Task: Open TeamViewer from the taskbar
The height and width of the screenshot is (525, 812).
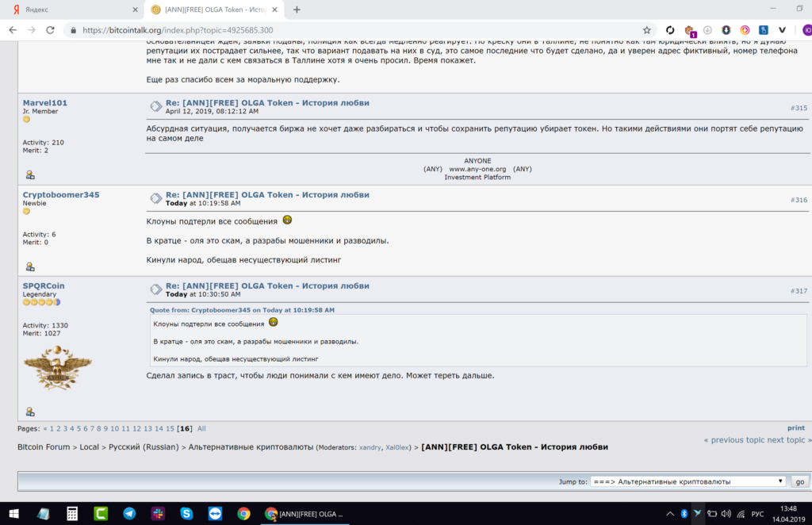Action: point(215,514)
